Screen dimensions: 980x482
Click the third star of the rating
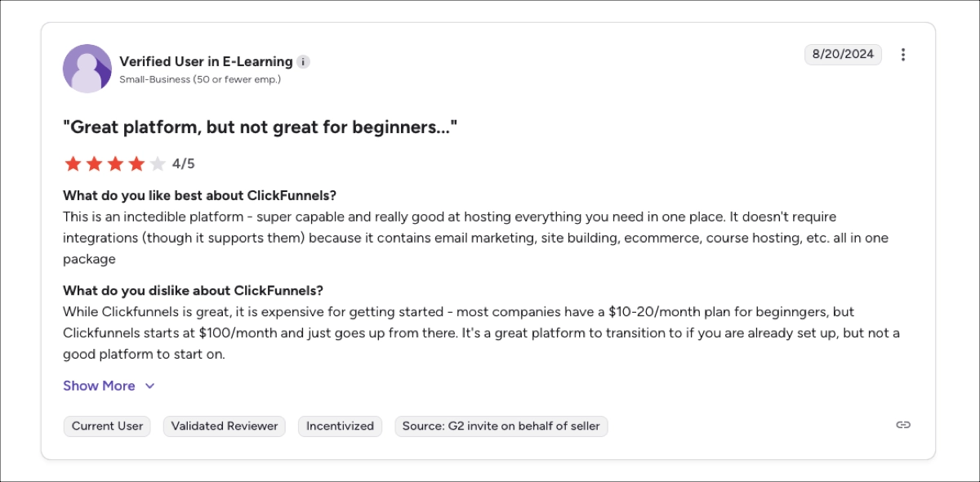click(115, 163)
